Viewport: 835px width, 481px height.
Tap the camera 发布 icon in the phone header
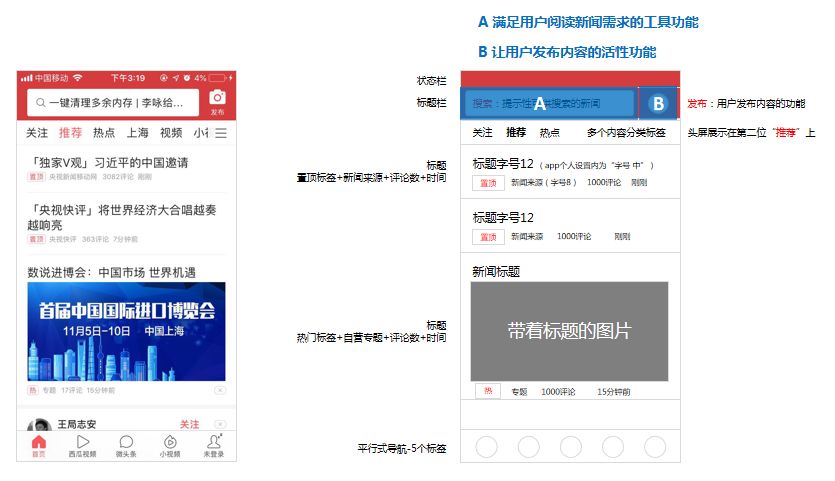tap(217, 102)
